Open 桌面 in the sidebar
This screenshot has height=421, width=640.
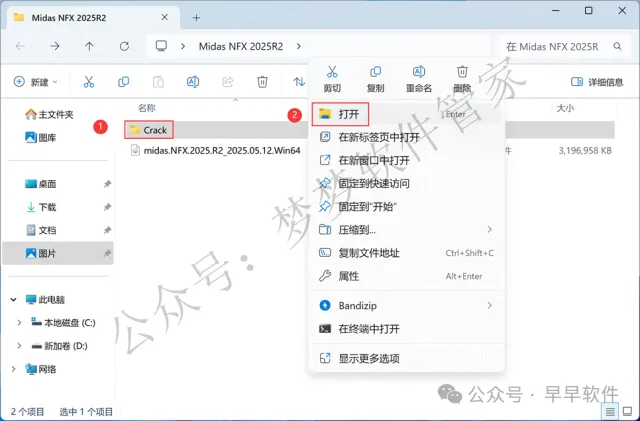(41, 184)
